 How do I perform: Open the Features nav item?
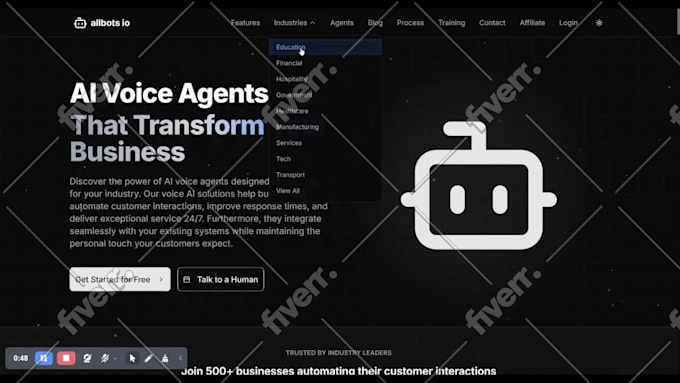point(245,23)
